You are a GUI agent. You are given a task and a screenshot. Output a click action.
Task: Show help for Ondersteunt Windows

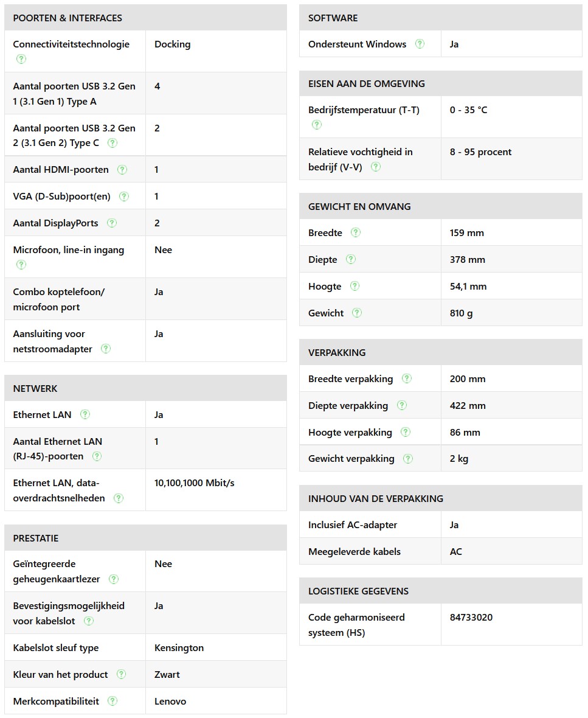[420, 44]
